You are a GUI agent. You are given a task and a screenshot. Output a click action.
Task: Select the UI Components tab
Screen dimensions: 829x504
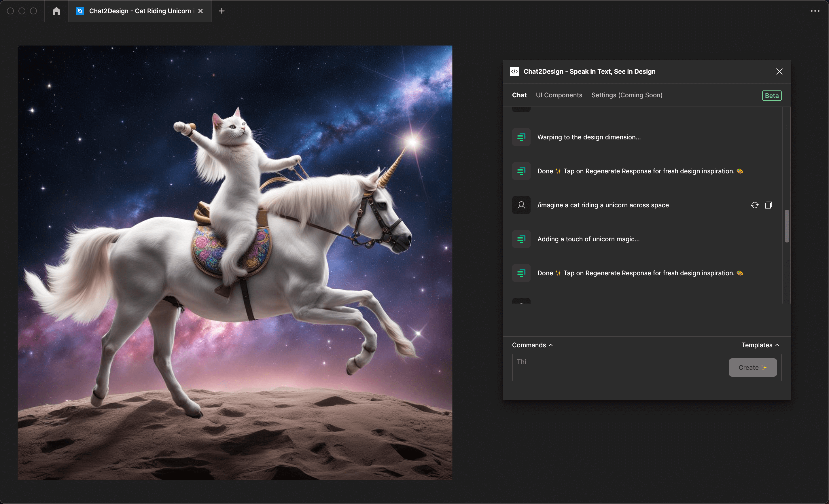[x=559, y=95]
